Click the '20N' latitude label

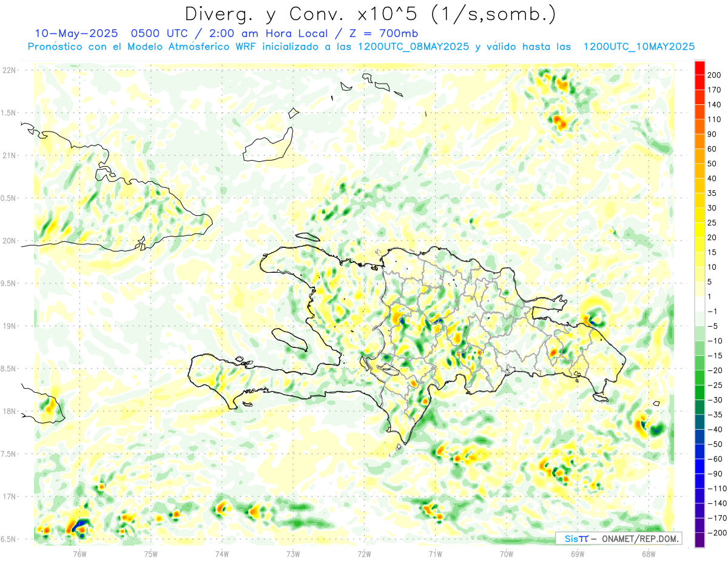click(8, 241)
